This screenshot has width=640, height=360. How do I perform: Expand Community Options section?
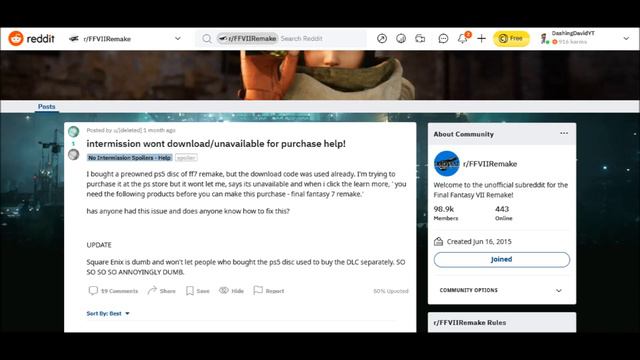point(501,290)
